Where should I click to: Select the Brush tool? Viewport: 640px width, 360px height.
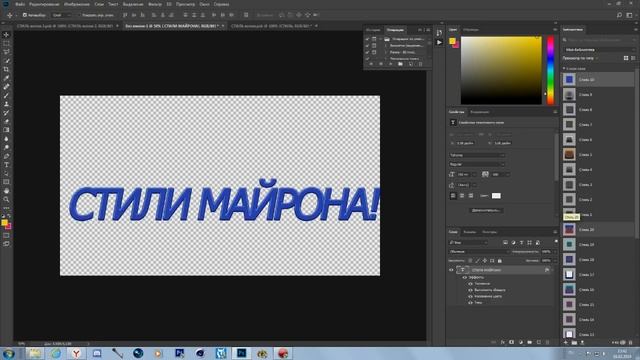tap(6, 96)
